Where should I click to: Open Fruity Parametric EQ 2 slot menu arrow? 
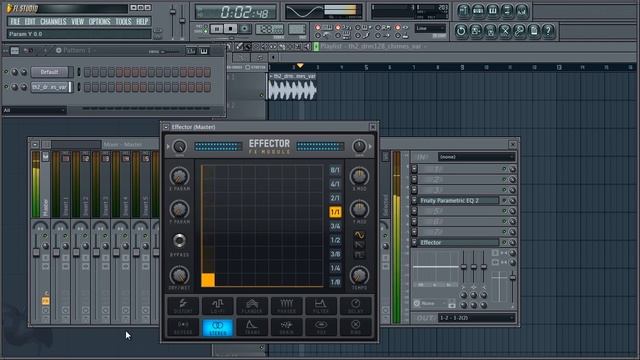tap(414, 200)
